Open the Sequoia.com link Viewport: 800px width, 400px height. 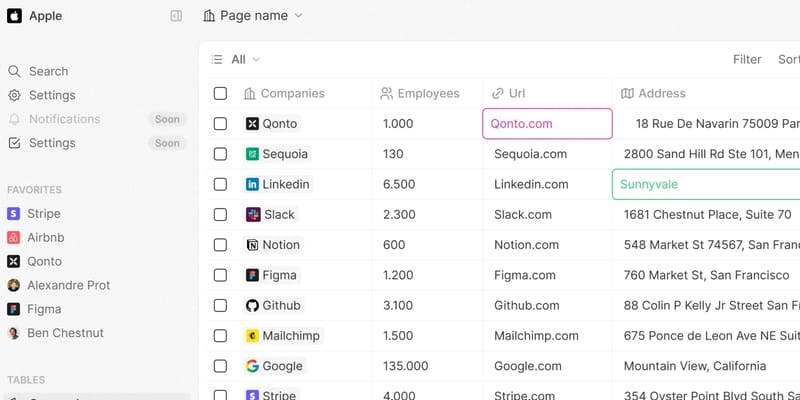(x=530, y=154)
